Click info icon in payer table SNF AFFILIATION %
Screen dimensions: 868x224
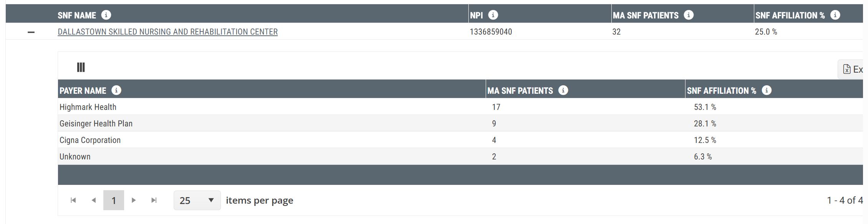[x=767, y=90]
